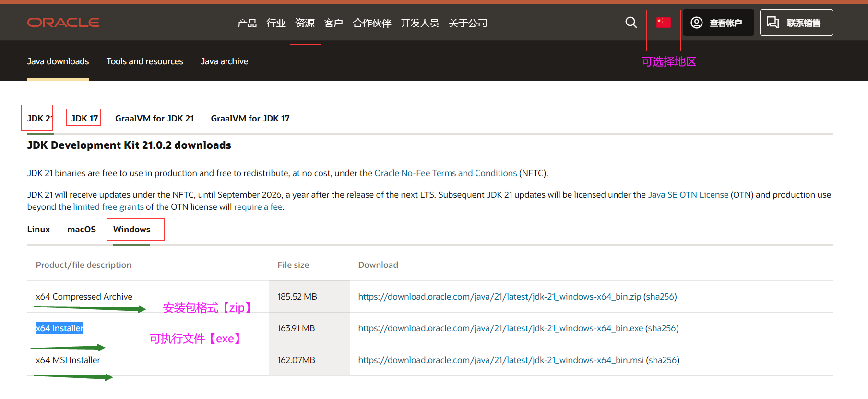
Task: Click the JDK Development Kit 21.0.2 downloads heading
Action: pos(129,145)
